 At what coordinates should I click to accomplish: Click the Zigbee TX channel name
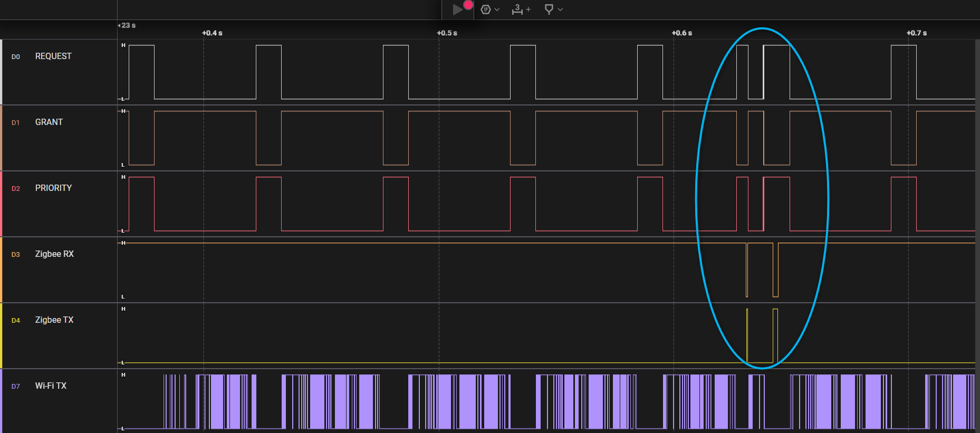[54, 320]
